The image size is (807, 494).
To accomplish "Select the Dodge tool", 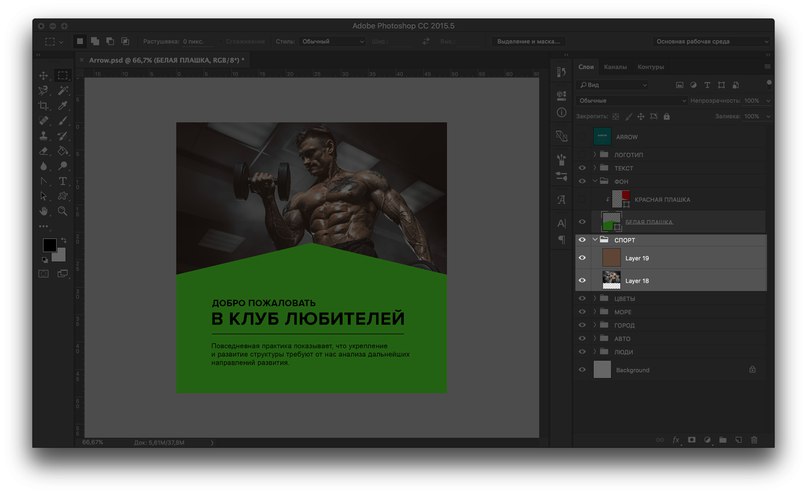I will [x=63, y=166].
